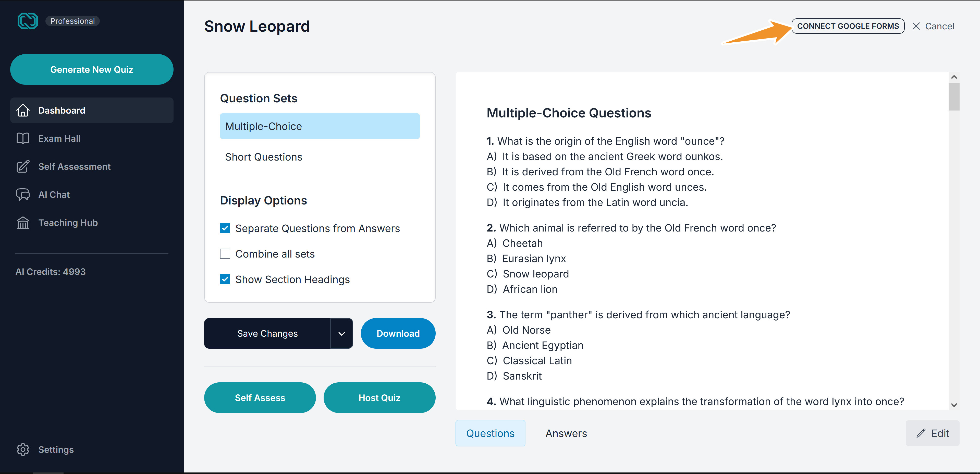
Task: Open Settings via the gear icon
Action: (23, 449)
